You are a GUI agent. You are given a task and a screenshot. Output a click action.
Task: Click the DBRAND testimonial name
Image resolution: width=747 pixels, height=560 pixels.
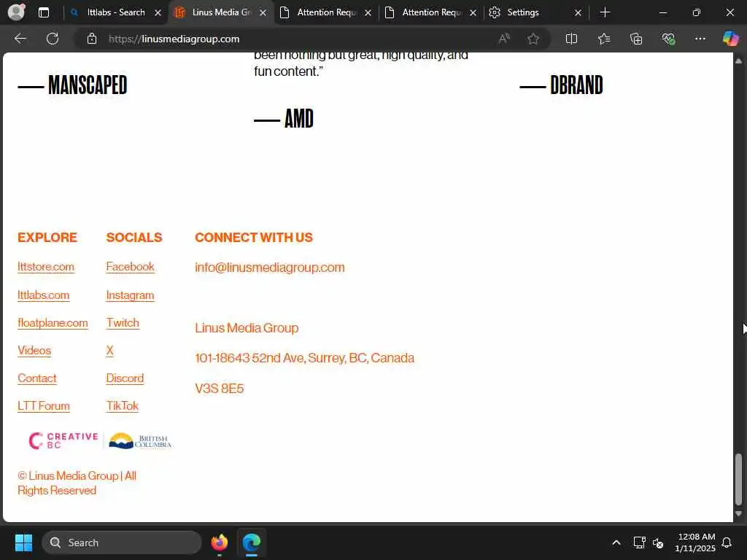pos(576,85)
